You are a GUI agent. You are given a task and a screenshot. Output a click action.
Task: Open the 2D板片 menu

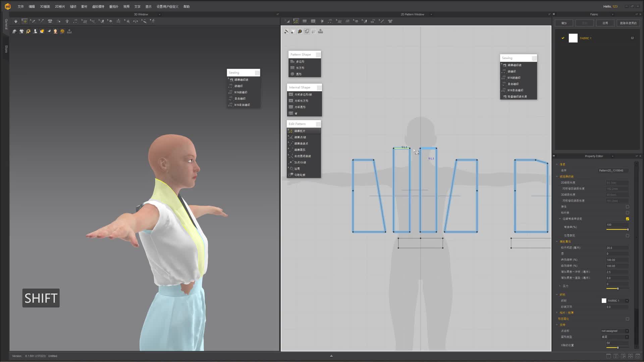pyautogui.click(x=60, y=6)
